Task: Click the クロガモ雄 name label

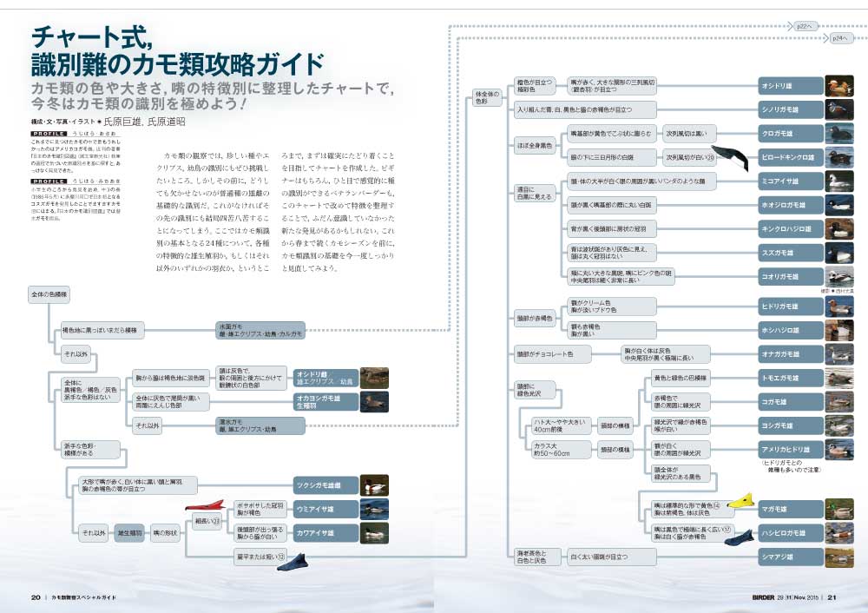Action: point(791,134)
